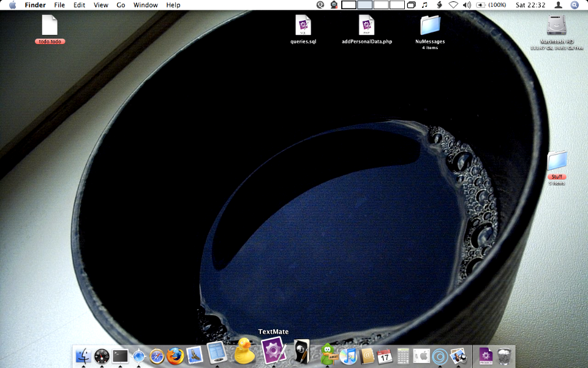Switch to the first desktop pager box
Screen dimensions: 588x368
click(349, 5)
